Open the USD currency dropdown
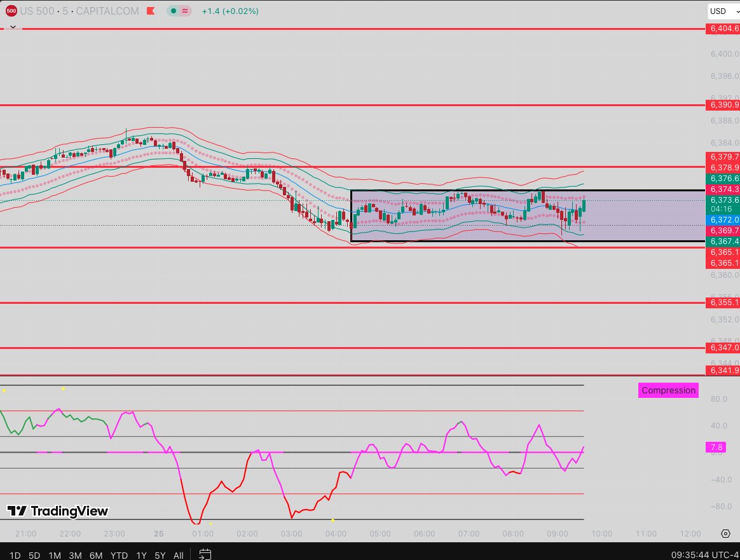740x560 pixels. pyautogui.click(x=723, y=11)
